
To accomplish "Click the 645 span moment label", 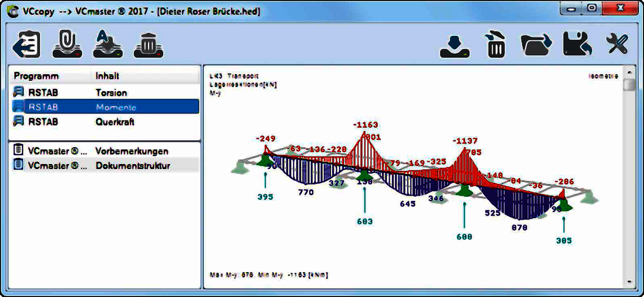I will (x=407, y=203).
